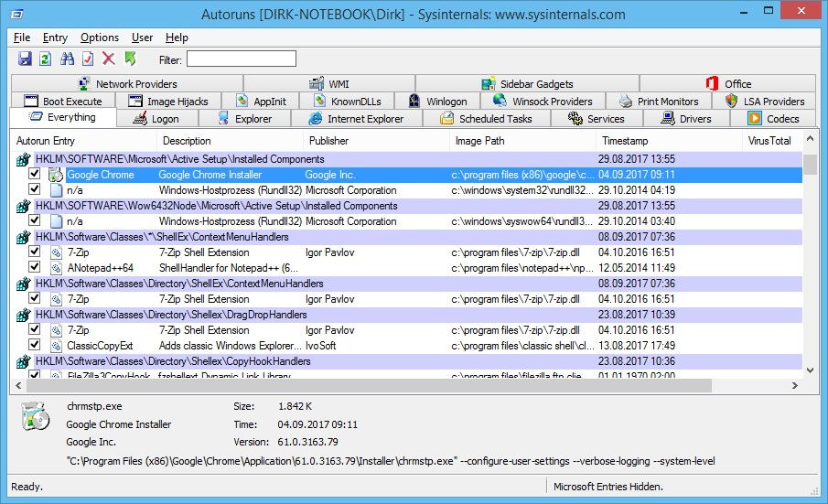
Task: Open the Entry menu
Action: click(x=55, y=38)
